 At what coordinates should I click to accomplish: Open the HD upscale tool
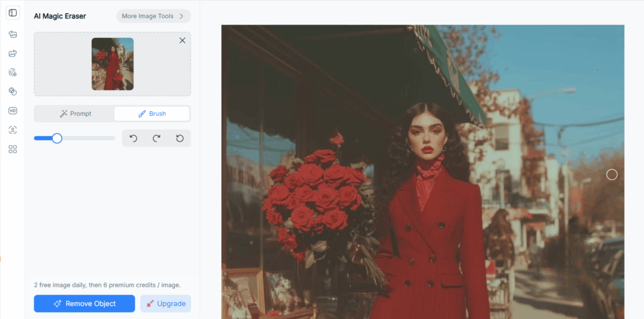(13, 111)
